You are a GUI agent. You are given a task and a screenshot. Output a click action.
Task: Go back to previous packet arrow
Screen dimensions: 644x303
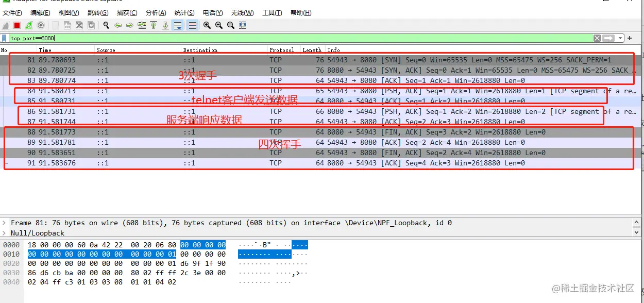118,25
